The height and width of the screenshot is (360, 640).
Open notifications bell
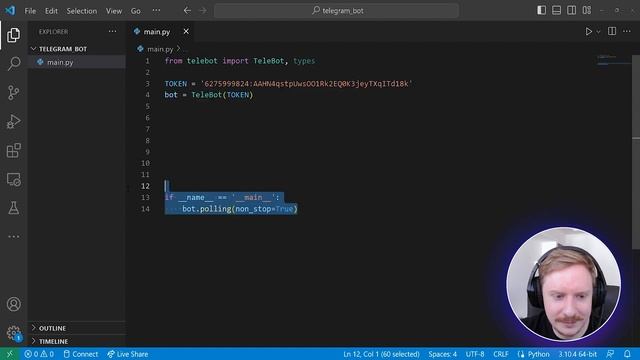coord(627,354)
